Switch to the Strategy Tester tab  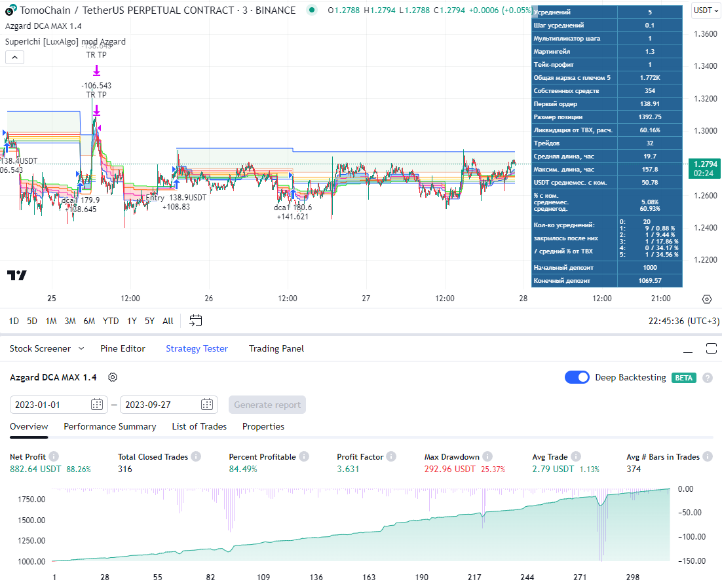[197, 349]
